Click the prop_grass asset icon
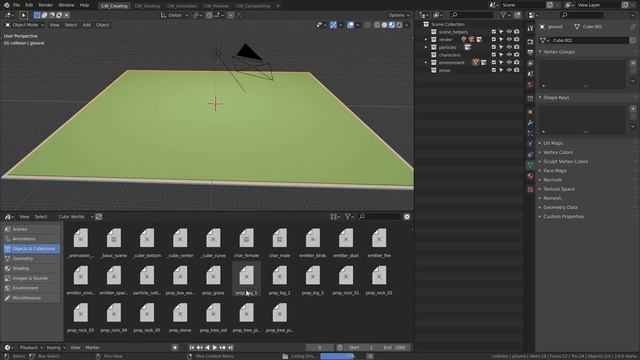 213,276
